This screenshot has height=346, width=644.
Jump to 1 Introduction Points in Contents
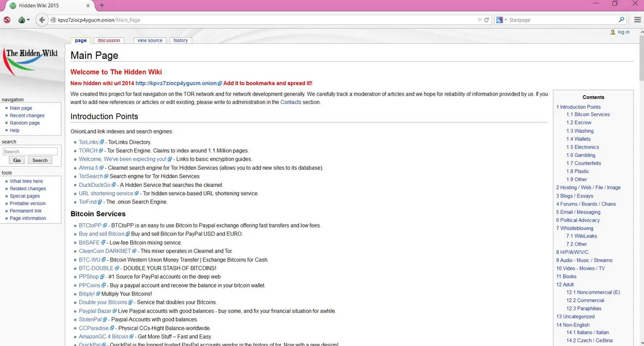click(578, 107)
